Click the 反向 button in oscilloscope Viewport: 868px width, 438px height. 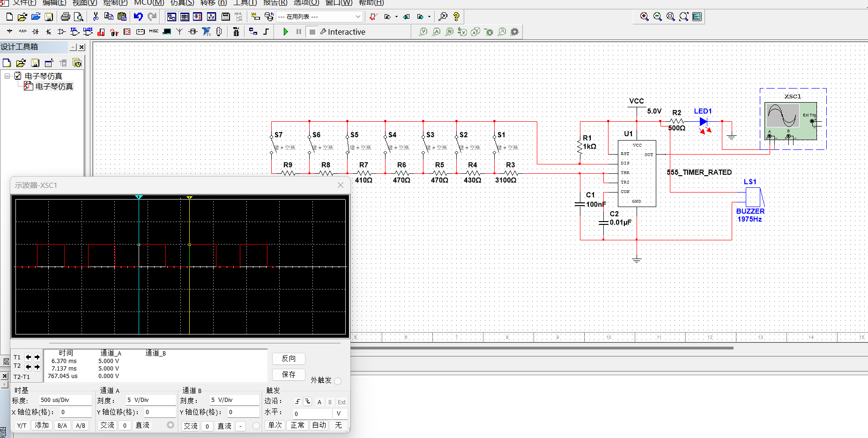click(289, 359)
